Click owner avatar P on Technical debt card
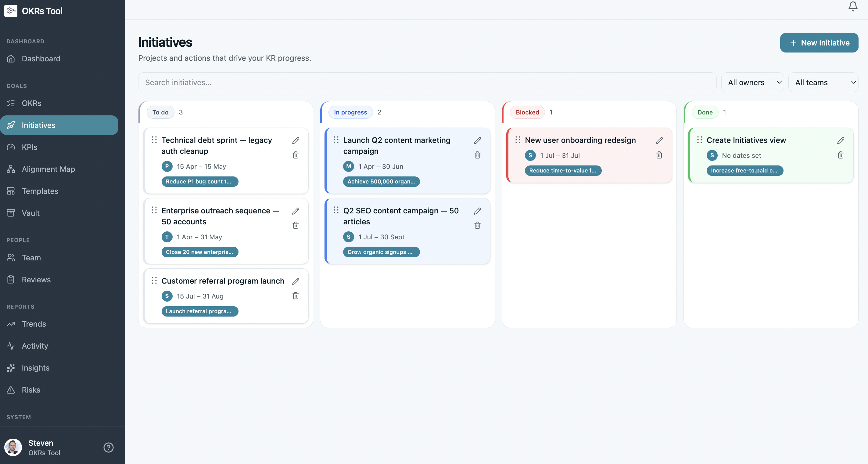Image resolution: width=868 pixels, height=464 pixels. pos(167,166)
